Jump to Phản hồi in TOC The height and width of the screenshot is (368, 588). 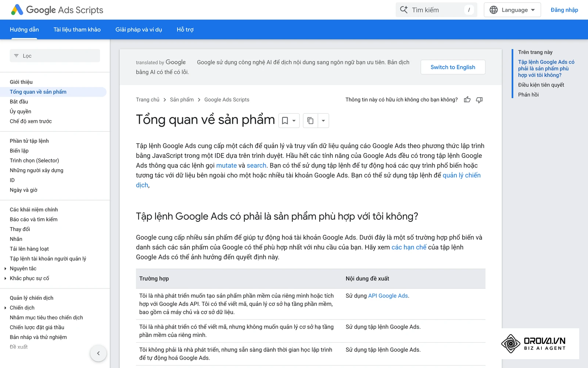[528, 95]
